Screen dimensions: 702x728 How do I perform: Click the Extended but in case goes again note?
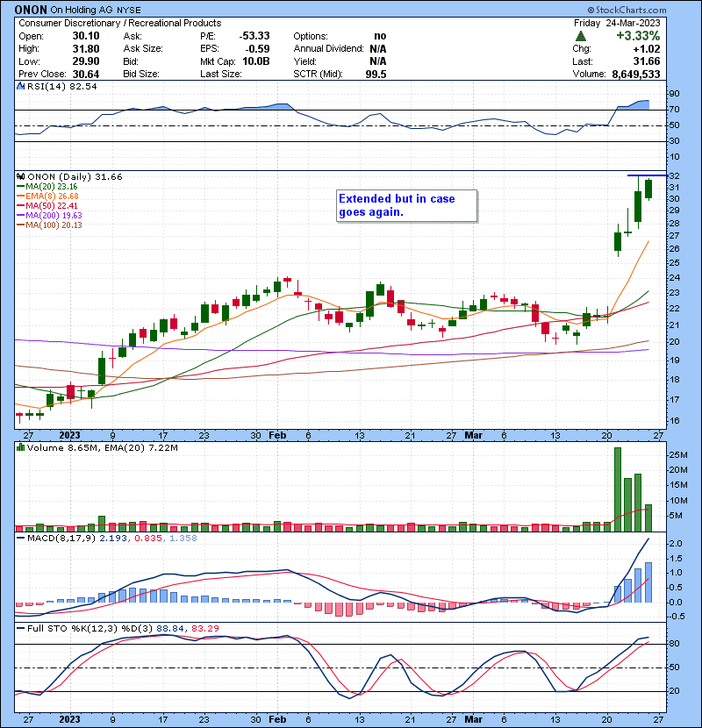coord(406,205)
